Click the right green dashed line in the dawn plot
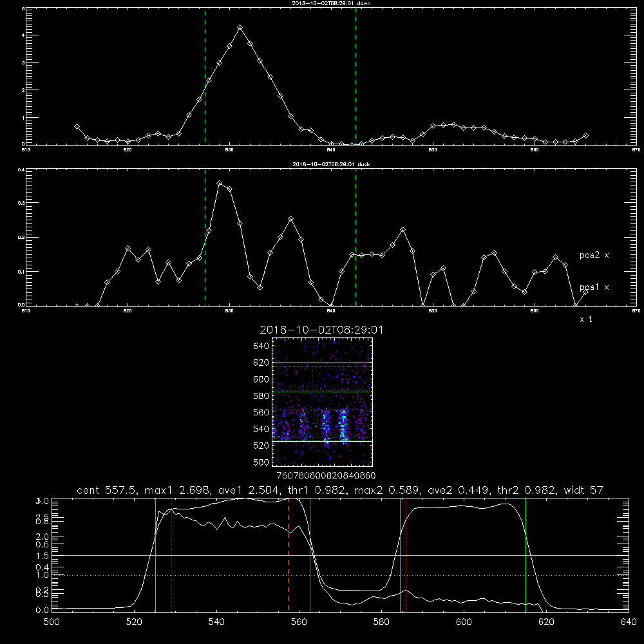 tap(355, 76)
